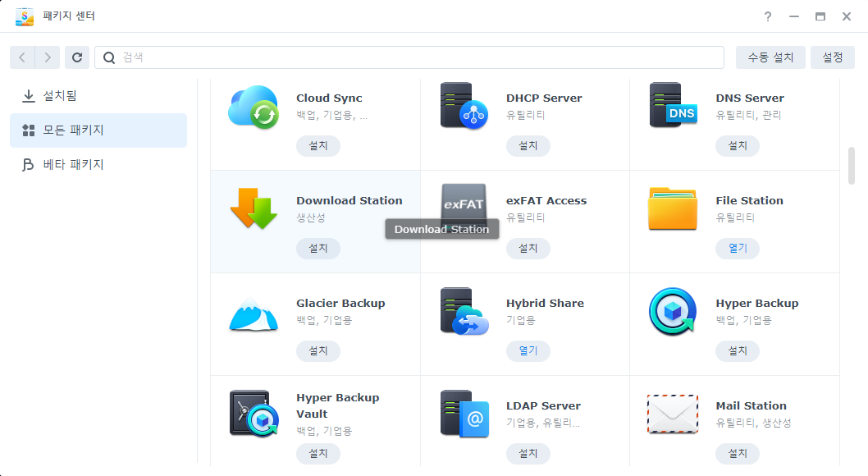The width and height of the screenshot is (868, 476).
Task: Click the Hyper Backup Vault title text
Action: click(338, 405)
